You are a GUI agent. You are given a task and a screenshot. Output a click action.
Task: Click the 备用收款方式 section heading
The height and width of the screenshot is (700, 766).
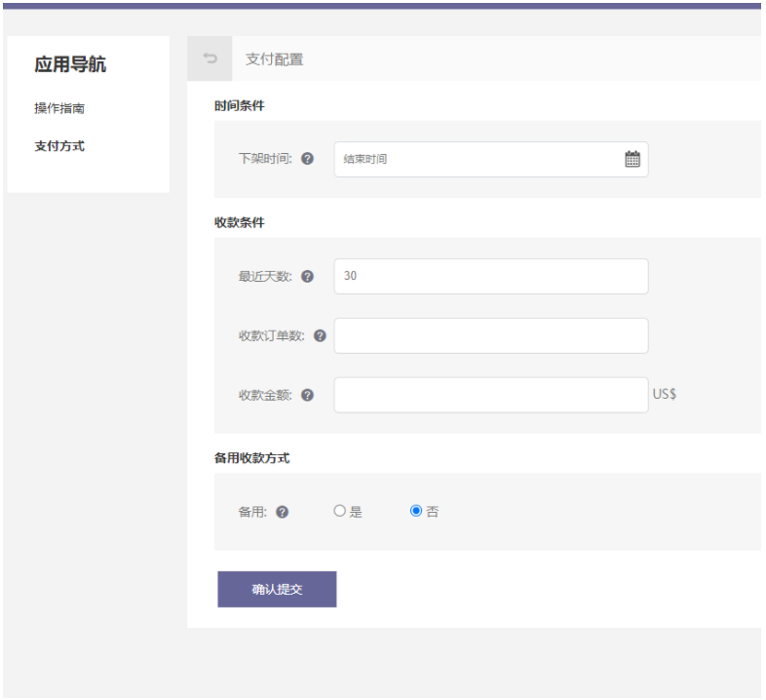[251, 457]
